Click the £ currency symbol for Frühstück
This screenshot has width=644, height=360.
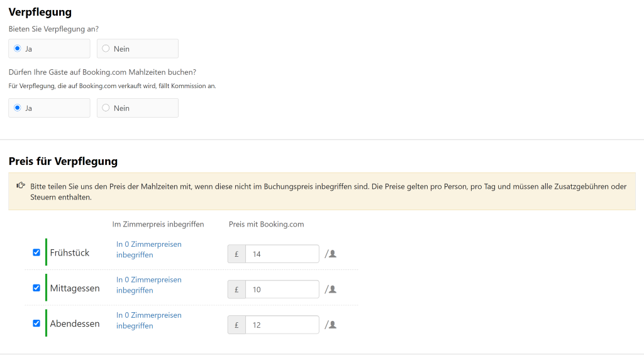click(236, 254)
